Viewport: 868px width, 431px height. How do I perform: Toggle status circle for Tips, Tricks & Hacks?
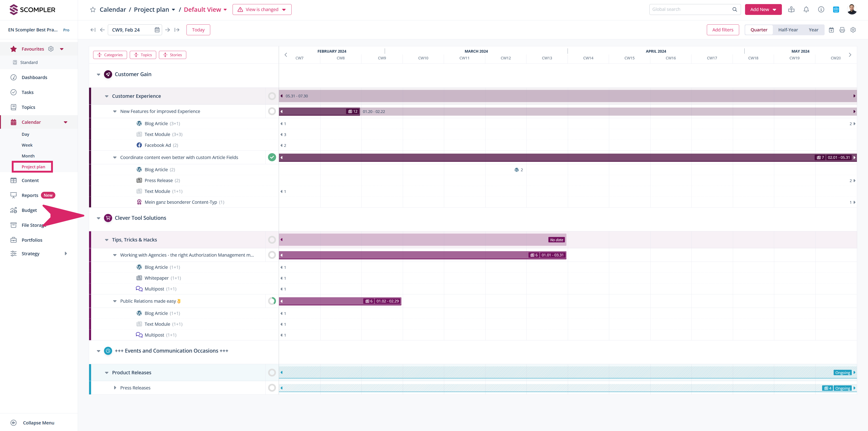pos(271,240)
